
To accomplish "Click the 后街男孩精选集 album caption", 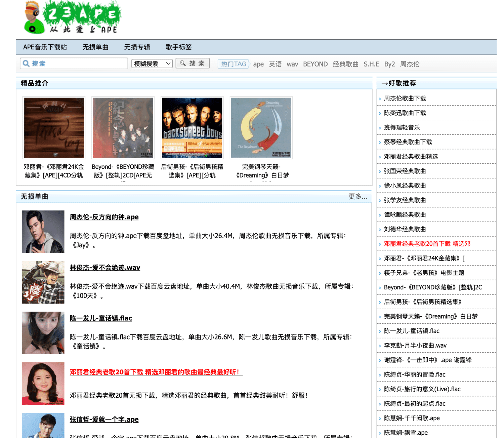I will pyautogui.click(x=192, y=171).
